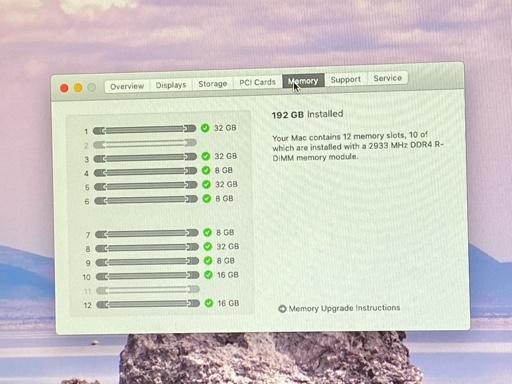512x384 pixels.
Task: Click the 8 GB label for slot 9
Action: 226,261
